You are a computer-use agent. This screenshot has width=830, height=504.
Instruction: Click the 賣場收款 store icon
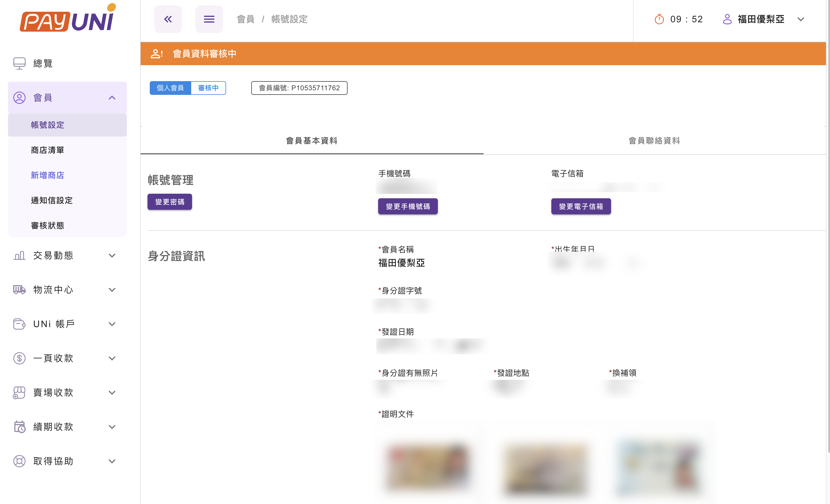click(19, 393)
